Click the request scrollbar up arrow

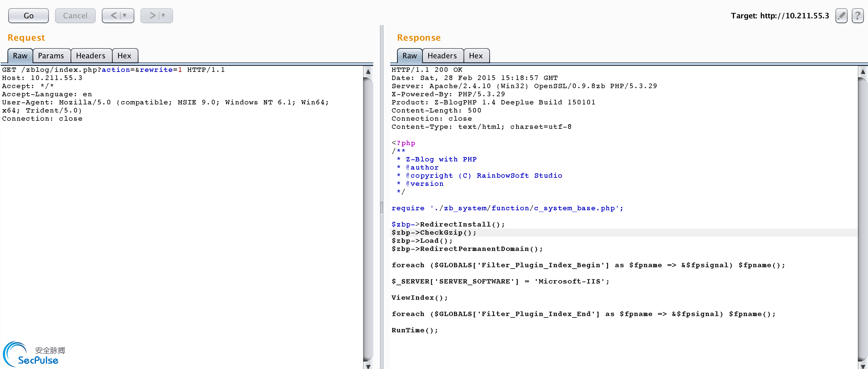point(368,72)
